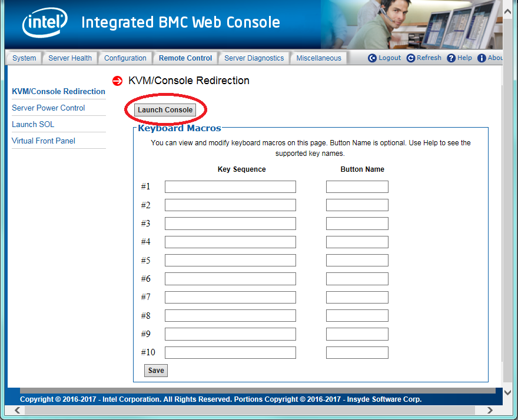
Task: Click the About info icon
Action: 482,58
